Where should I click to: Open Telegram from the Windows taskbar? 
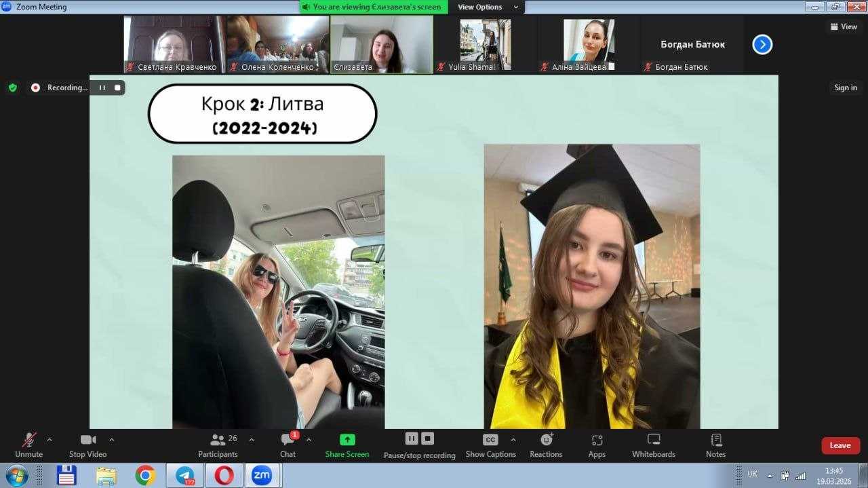tap(184, 476)
